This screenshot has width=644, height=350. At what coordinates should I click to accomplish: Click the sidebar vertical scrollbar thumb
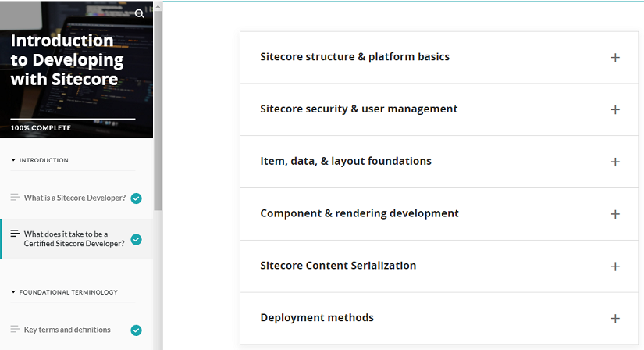tap(158, 111)
